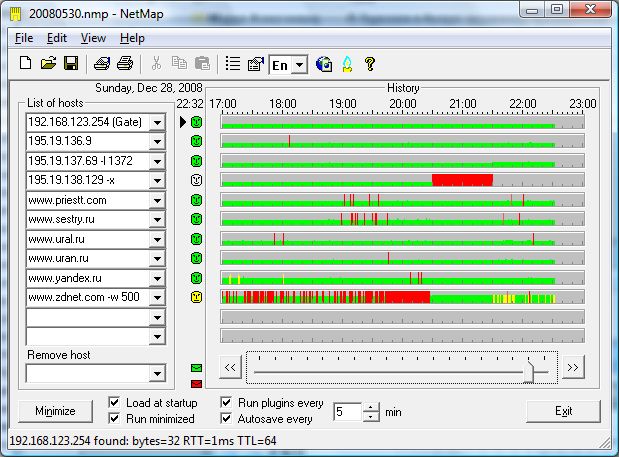Image resolution: width=619 pixels, height=457 pixels.
Task: Click the green smiley for www.ural.ru
Action: pyautogui.click(x=196, y=239)
